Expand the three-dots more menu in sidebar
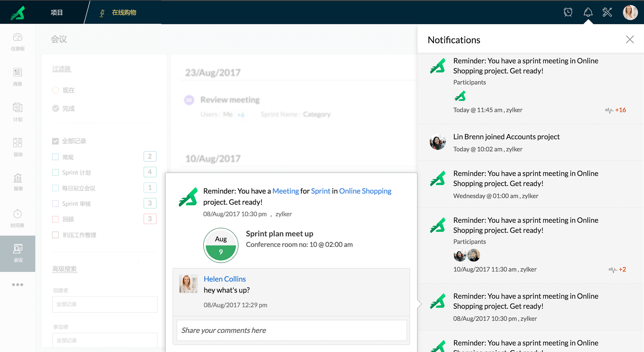 (18, 285)
